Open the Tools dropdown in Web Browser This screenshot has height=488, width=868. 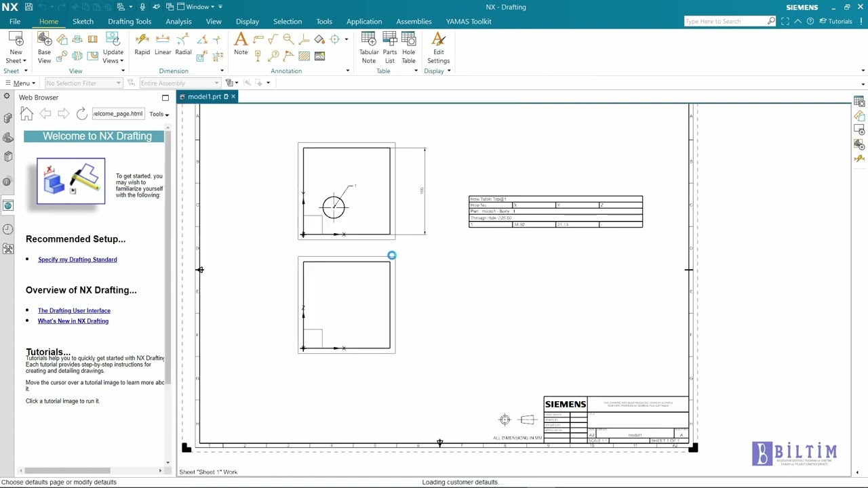click(159, 114)
